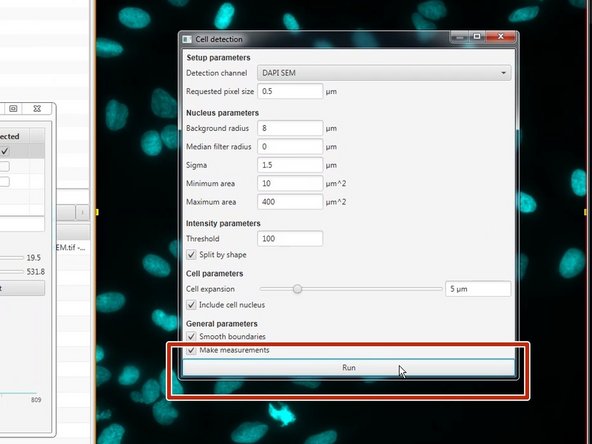Check the third checkbox in left panel
Screen dimensions: 592x444
point(5,182)
